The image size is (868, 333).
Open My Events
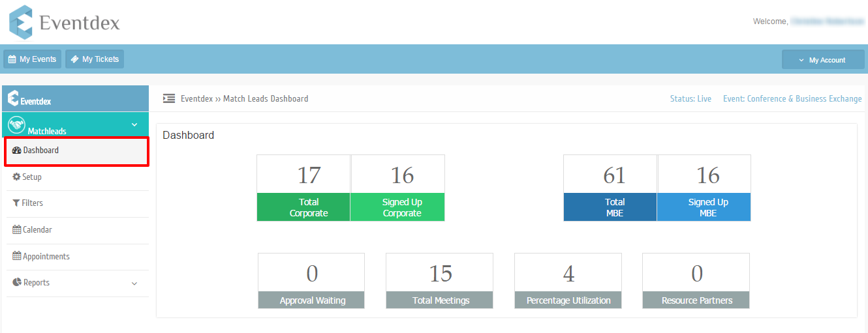coord(32,59)
